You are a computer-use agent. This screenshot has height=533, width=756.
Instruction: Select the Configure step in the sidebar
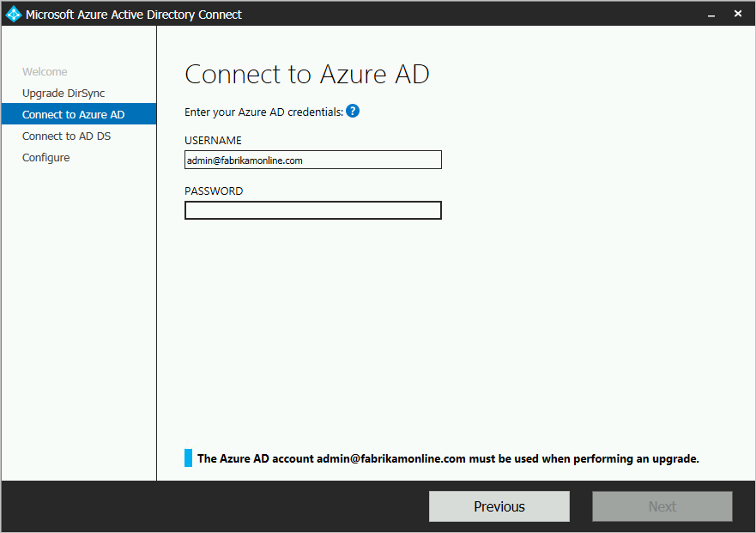[x=45, y=157]
